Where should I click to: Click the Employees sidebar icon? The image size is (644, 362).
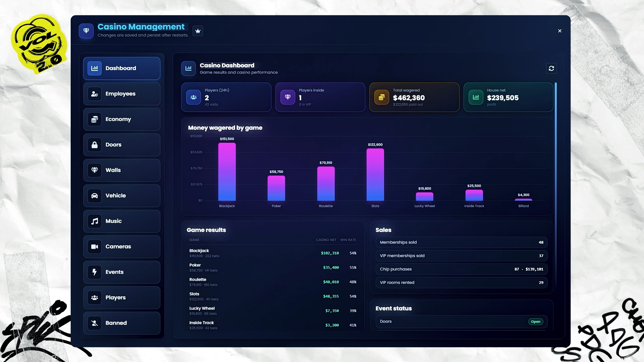point(95,94)
